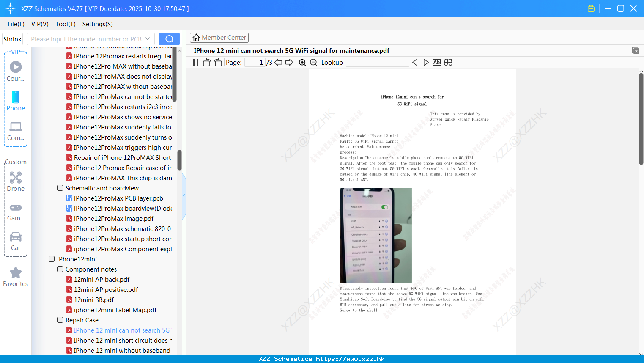
Task: Click the yellow toolbox icon in title bar
Action: (591, 8)
